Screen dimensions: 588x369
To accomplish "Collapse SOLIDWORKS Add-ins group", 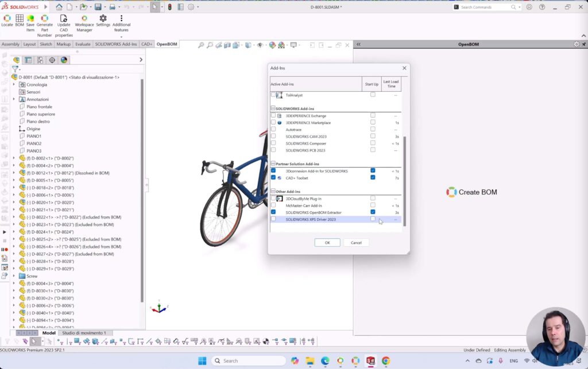I will tap(273, 108).
